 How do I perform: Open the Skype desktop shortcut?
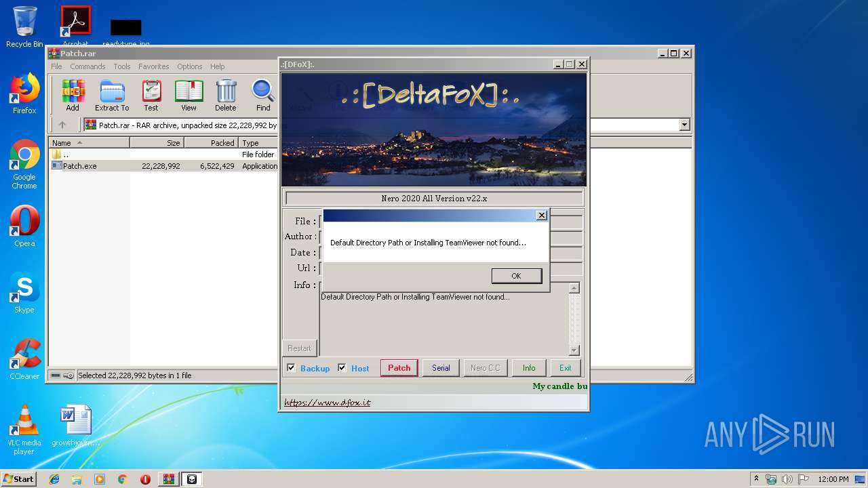pos(24,293)
